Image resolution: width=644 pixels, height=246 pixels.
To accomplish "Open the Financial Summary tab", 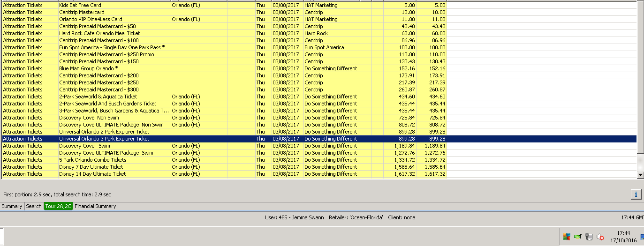I will pyautogui.click(x=95, y=206).
